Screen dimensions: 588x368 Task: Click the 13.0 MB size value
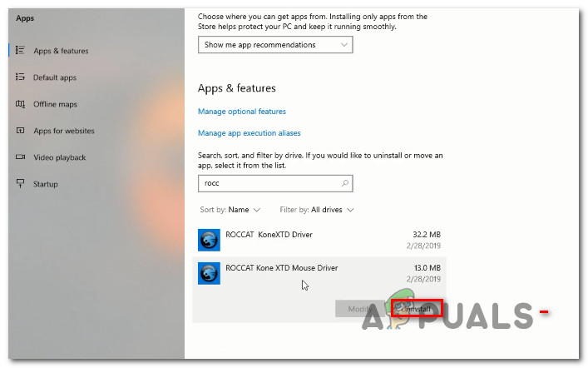coord(427,268)
